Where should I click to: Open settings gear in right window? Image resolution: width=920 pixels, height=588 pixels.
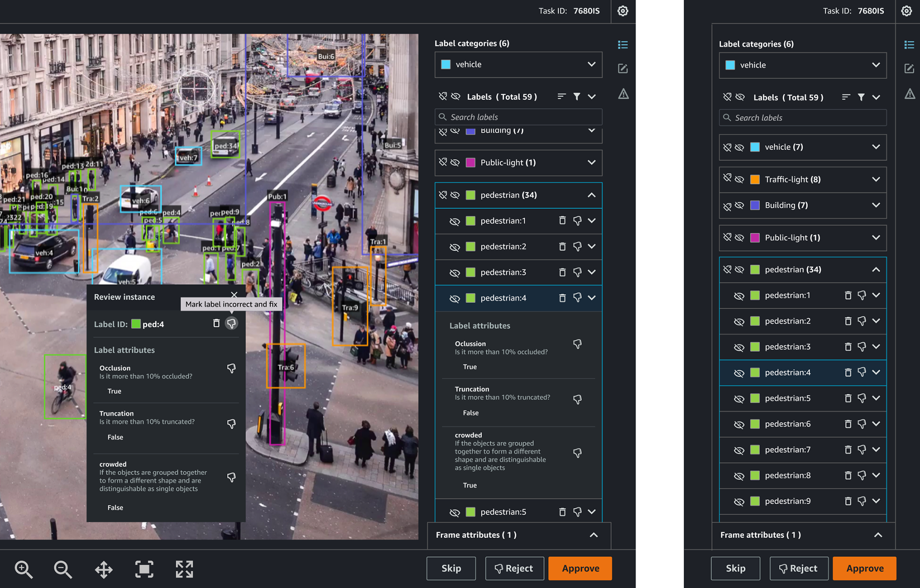tap(907, 11)
